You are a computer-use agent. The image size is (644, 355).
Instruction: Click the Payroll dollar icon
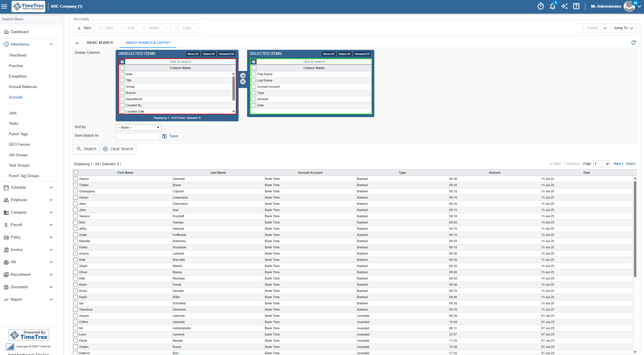pyautogui.click(x=6, y=225)
